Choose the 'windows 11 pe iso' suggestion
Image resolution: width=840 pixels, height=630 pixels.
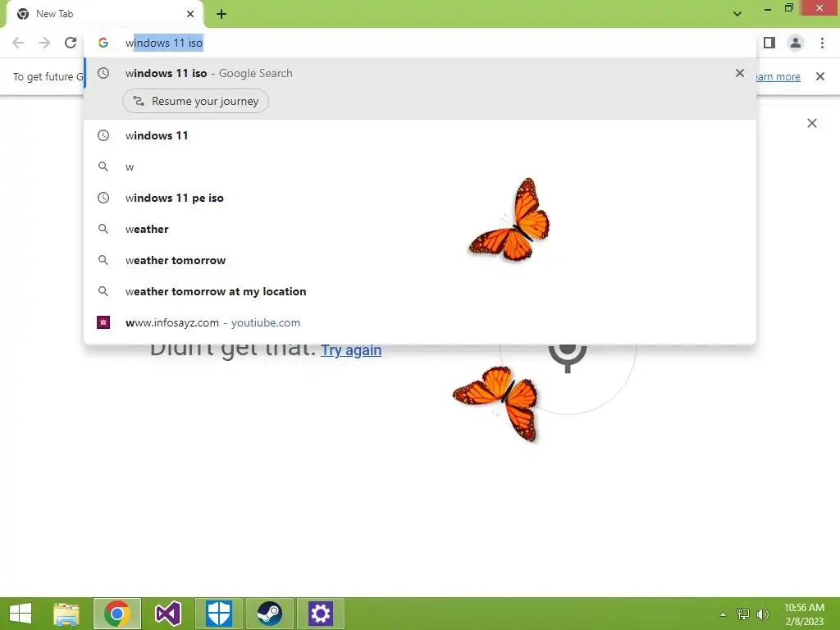coord(420,198)
